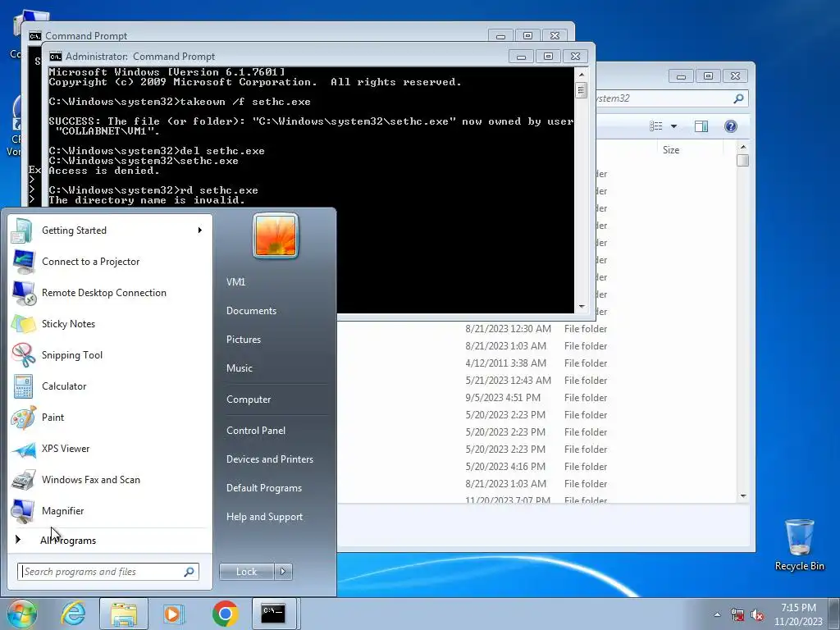
Task: Click the search magnifier in Start menu
Action: (x=189, y=572)
